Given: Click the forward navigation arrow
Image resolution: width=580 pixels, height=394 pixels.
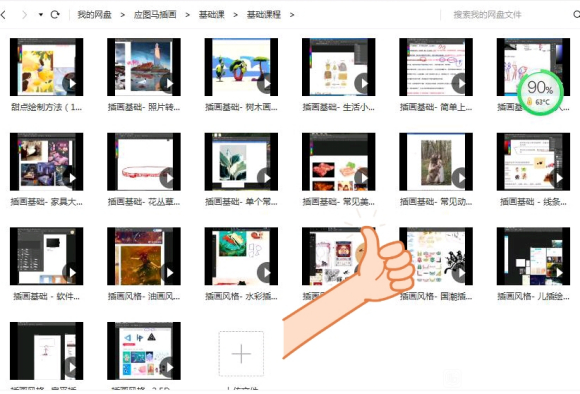Looking at the screenshot, I should tap(24, 15).
